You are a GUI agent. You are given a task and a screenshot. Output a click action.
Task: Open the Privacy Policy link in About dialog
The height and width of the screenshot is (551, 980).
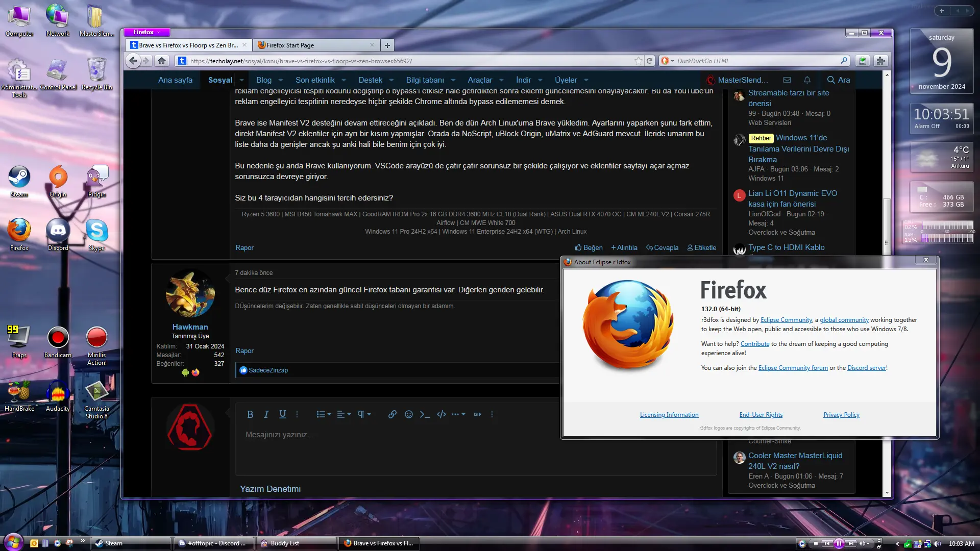click(841, 415)
